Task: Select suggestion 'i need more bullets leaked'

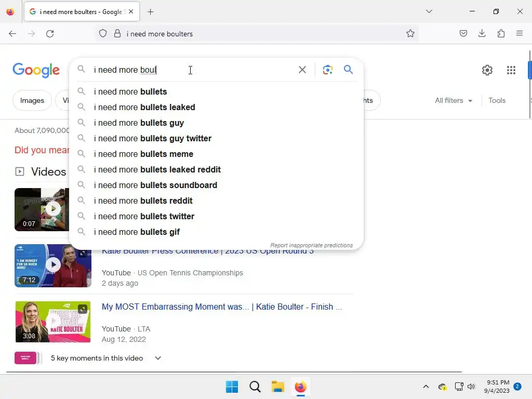Action: pyautogui.click(x=216, y=107)
